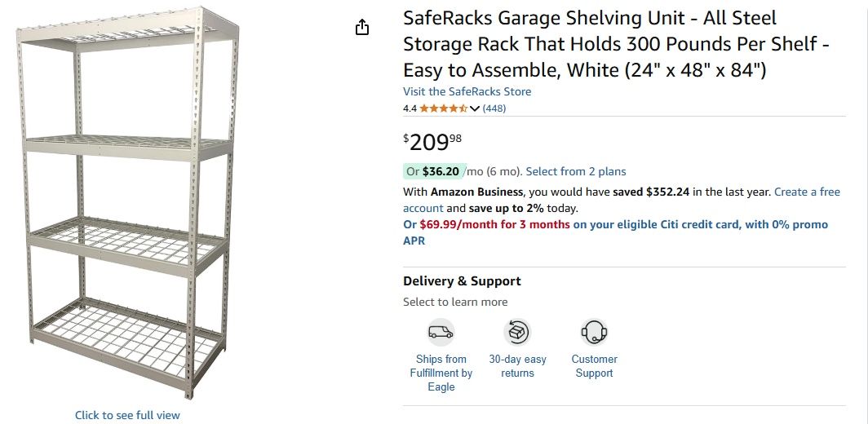The width and height of the screenshot is (868, 424).
Task: Click 'Create a free account' link
Action: [807, 192]
